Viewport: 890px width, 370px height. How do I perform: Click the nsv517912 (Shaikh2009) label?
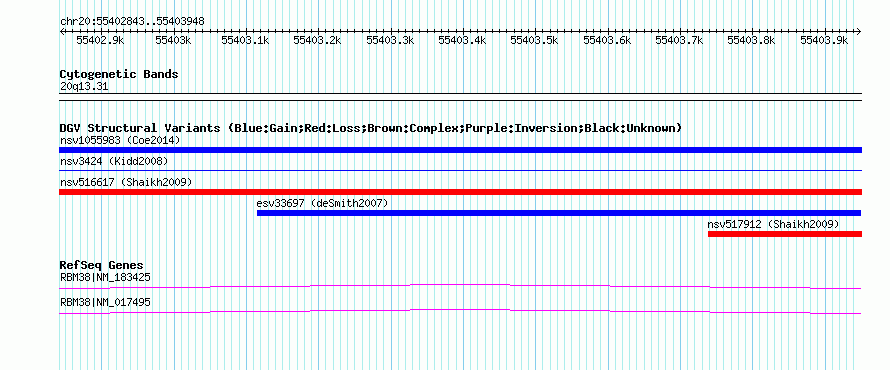point(773,224)
